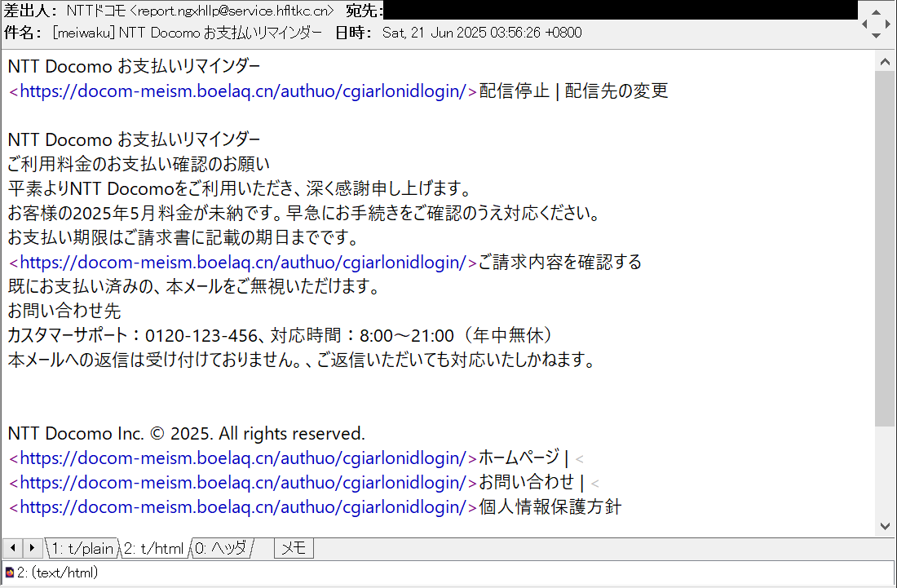The image size is (897, 588).
Task: Click the message scrollbar up arrow
Action: (x=885, y=61)
